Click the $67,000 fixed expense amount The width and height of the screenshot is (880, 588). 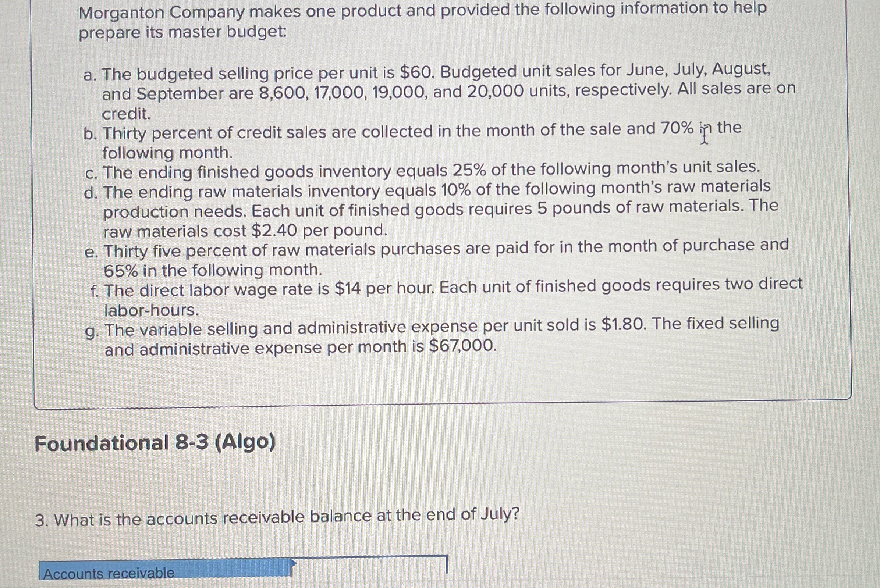tap(461, 346)
